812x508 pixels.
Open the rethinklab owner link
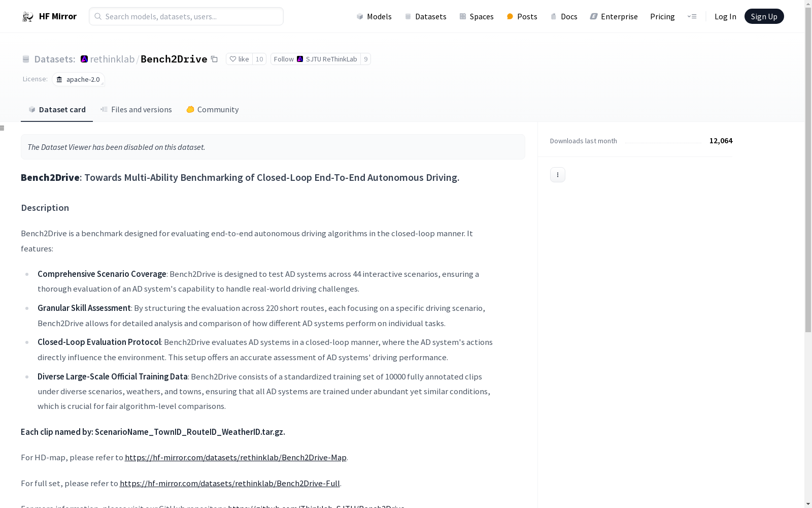[112, 59]
